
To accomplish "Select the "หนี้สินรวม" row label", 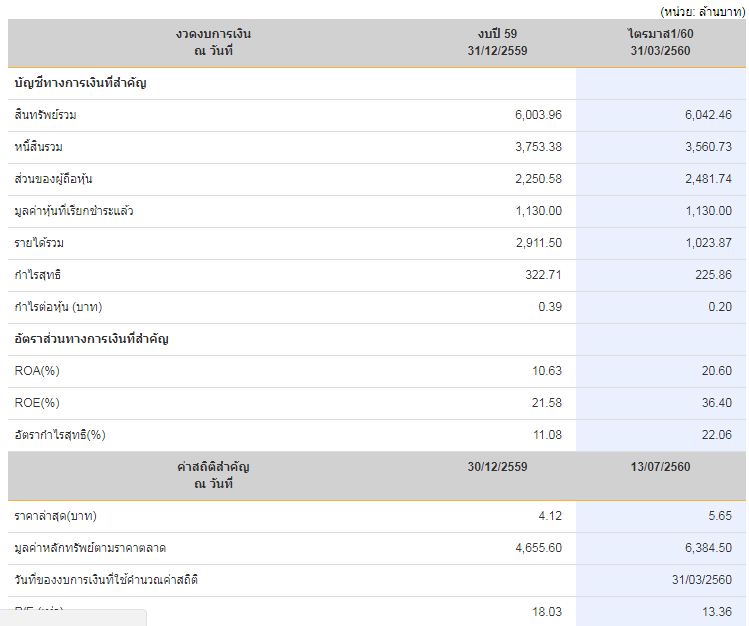I will pos(39,147).
